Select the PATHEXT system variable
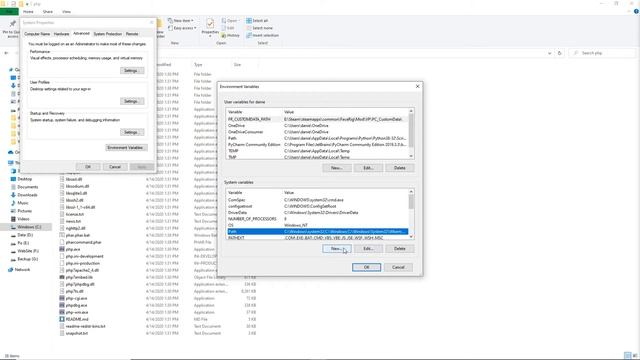This screenshot has height=360, width=640. coord(317,238)
